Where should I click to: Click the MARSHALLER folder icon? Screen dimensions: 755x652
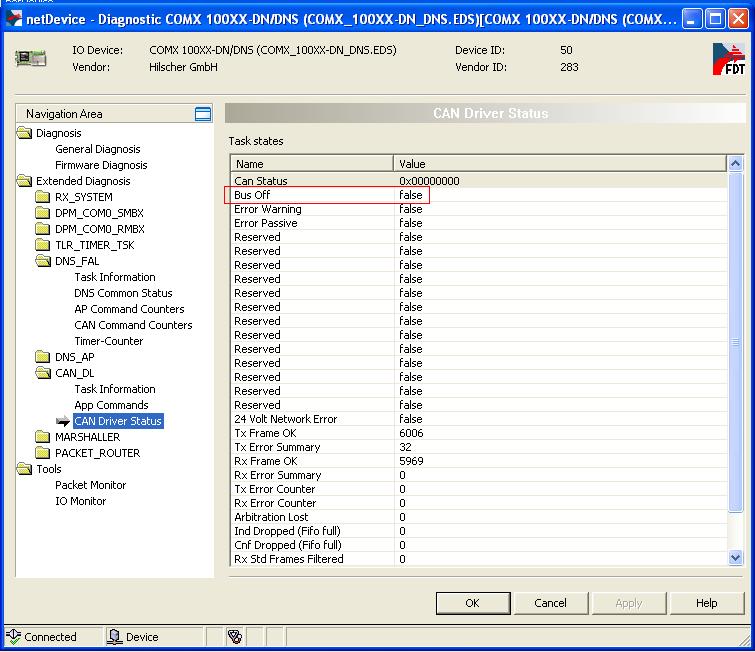(x=43, y=437)
